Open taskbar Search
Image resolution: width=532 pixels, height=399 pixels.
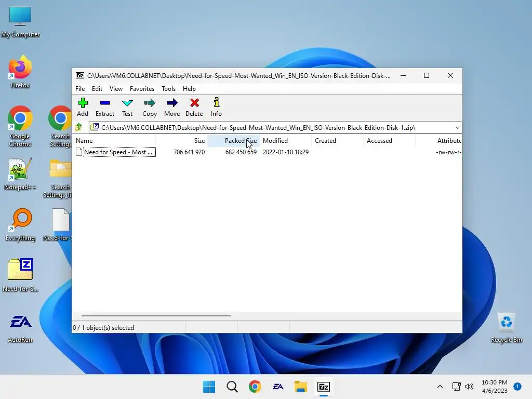click(232, 387)
